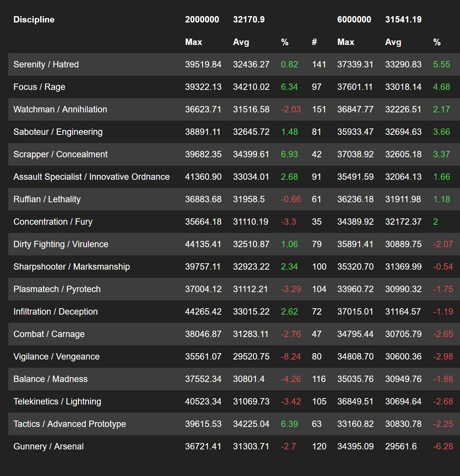Click the Dirty Fighting / Virulence label
460x476 pixels.
pyautogui.click(x=61, y=244)
